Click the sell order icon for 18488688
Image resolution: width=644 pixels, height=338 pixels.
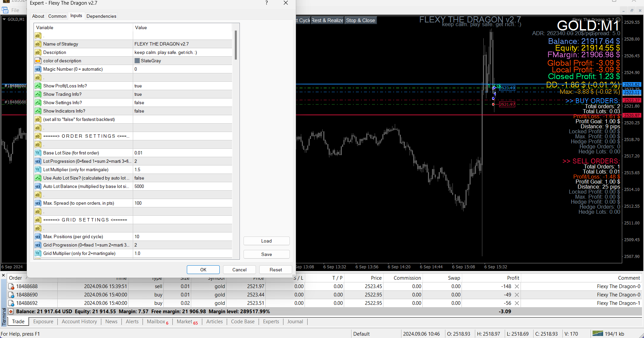11,286
